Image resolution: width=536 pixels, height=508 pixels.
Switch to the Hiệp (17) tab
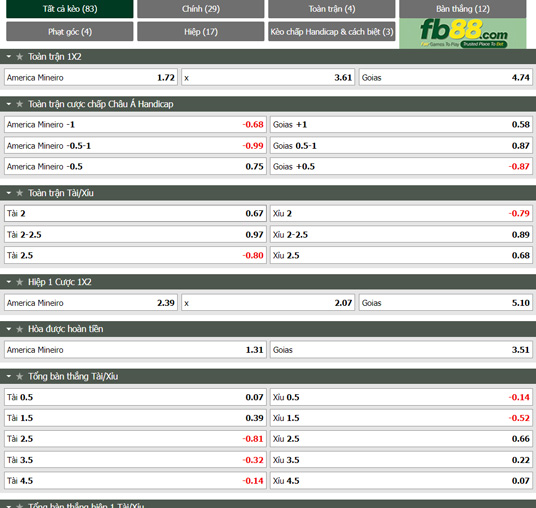[201, 31]
